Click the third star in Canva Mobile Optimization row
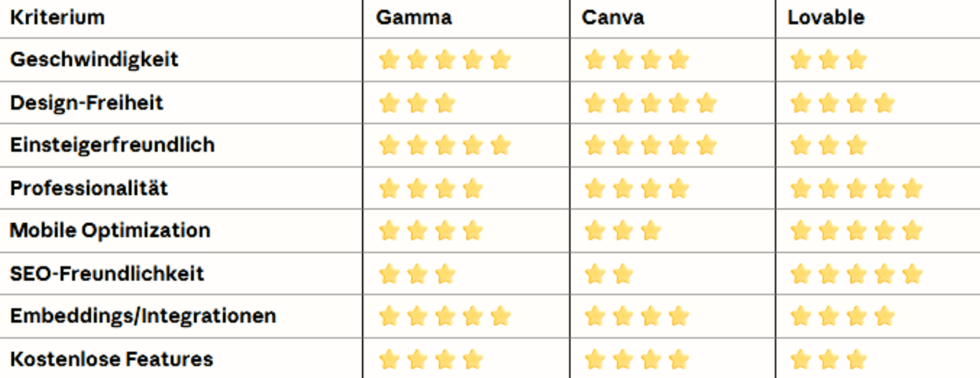Screen dimensions: 980x378 coord(651,231)
